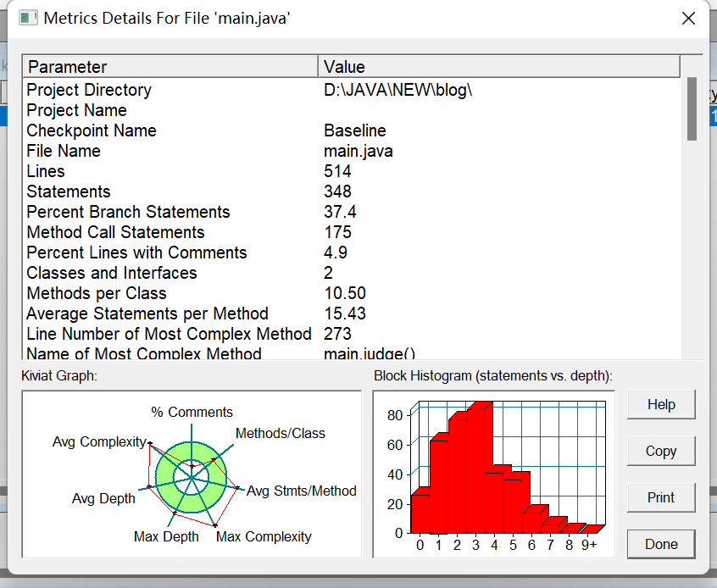
Task: Select the Checkpoint Name row
Action: pyautogui.click(x=351, y=130)
